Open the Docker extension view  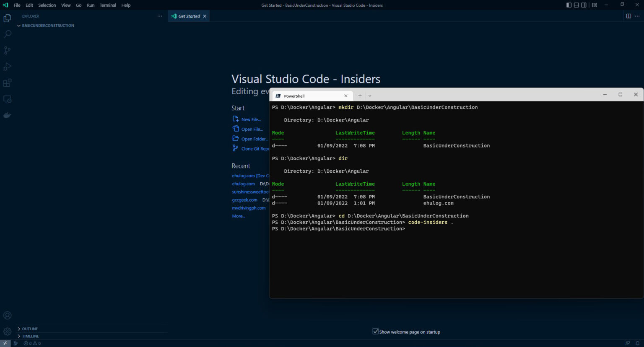coord(7,115)
